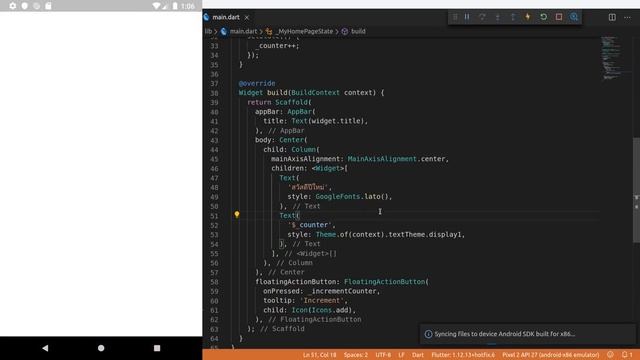The height and width of the screenshot is (360, 640).
Task: Click MainAxisAlignment on line 45
Action: point(382,159)
